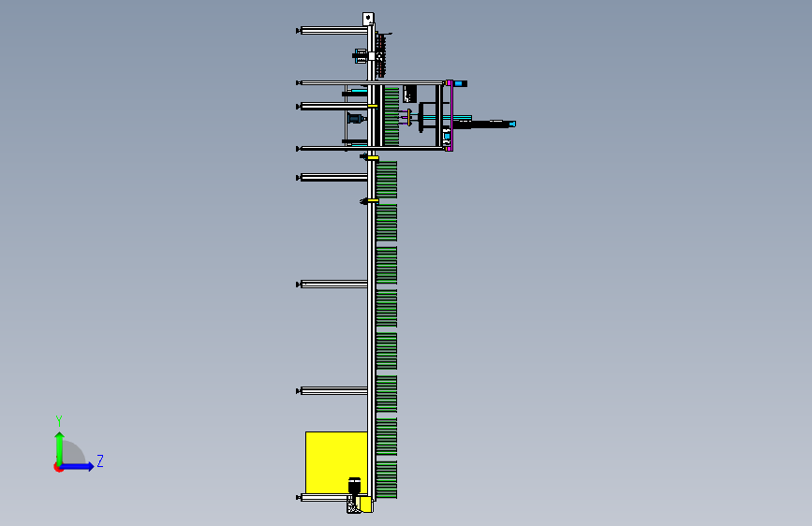Click the 'Z' axis label text
The height and width of the screenshot is (526, 812).
click(100, 460)
